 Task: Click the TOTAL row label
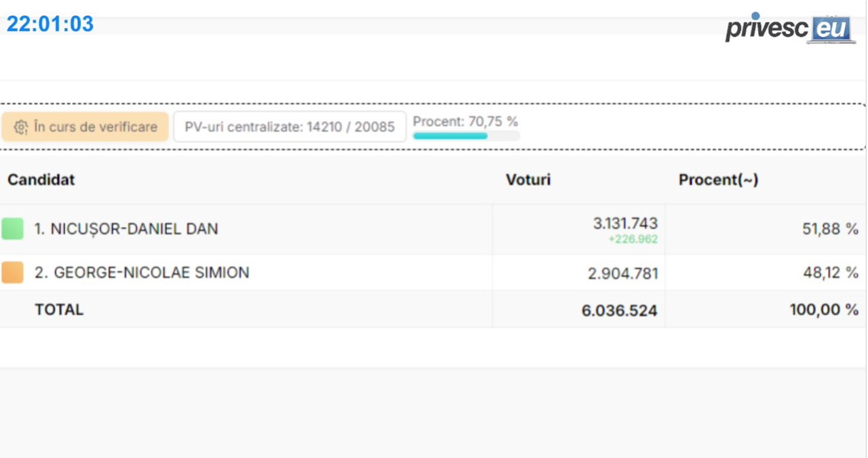(59, 310)
